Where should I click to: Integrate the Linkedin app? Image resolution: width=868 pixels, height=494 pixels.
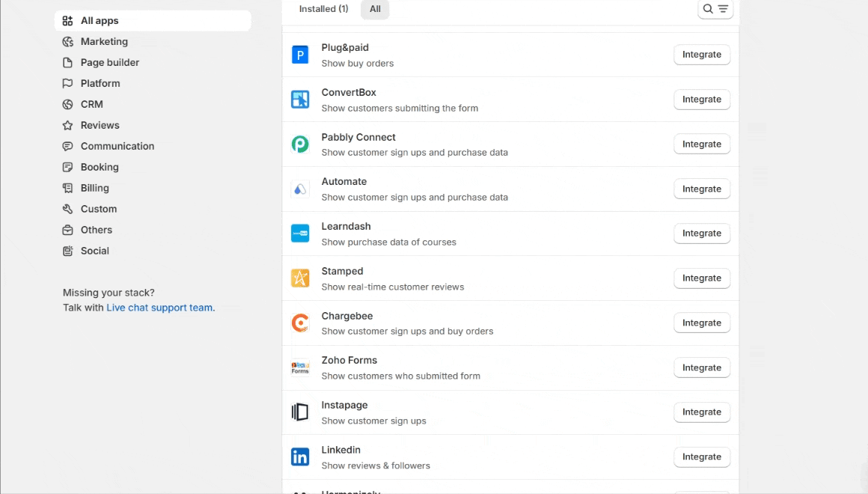(x=701, y=457)
